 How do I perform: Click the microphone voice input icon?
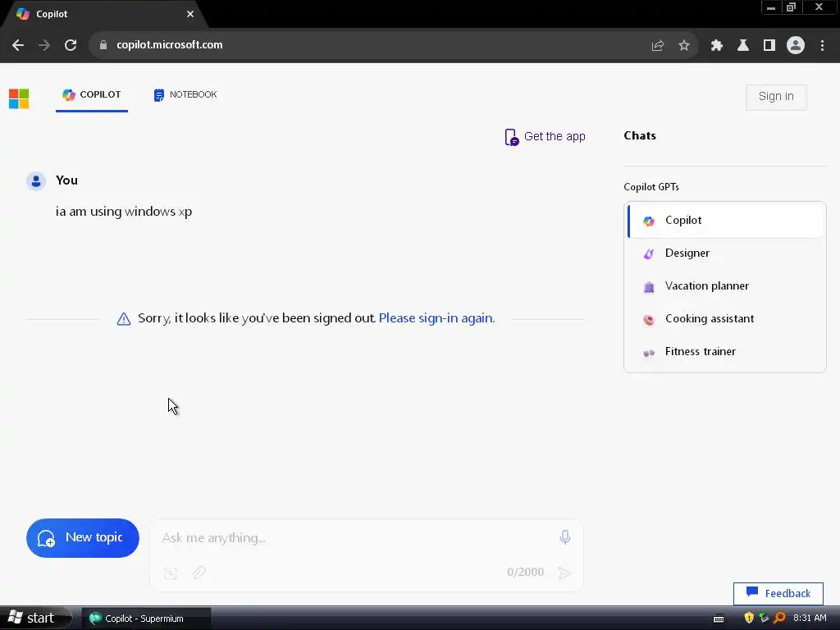(564, 536)
